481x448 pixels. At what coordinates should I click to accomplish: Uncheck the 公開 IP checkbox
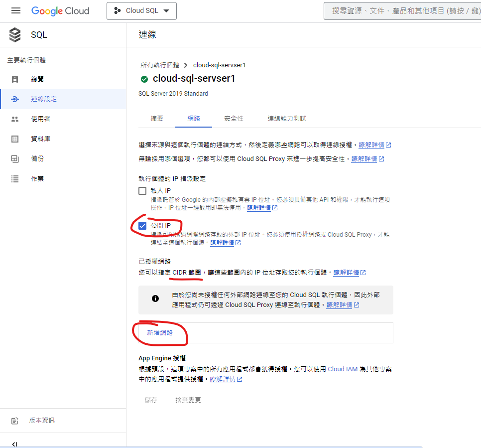pyautogui.click(x=143, y=226)
